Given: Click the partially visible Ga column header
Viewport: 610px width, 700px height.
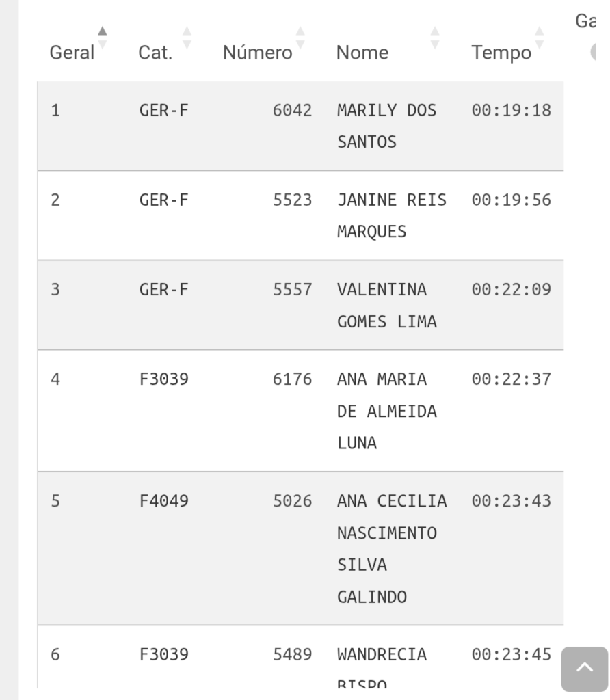Looking at the screenshot, I should 586,21.
